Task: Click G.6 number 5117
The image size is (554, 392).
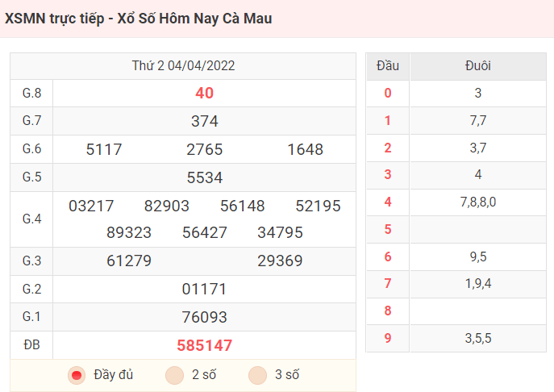Action: click(x=104, y=149)
